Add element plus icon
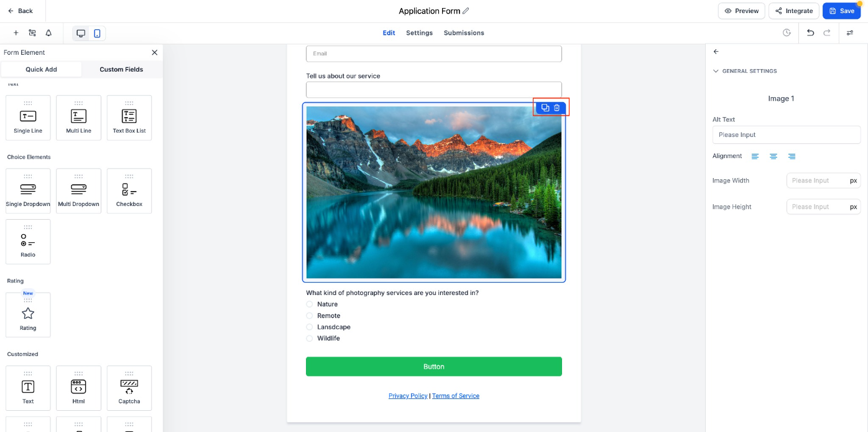 (16, 33)
